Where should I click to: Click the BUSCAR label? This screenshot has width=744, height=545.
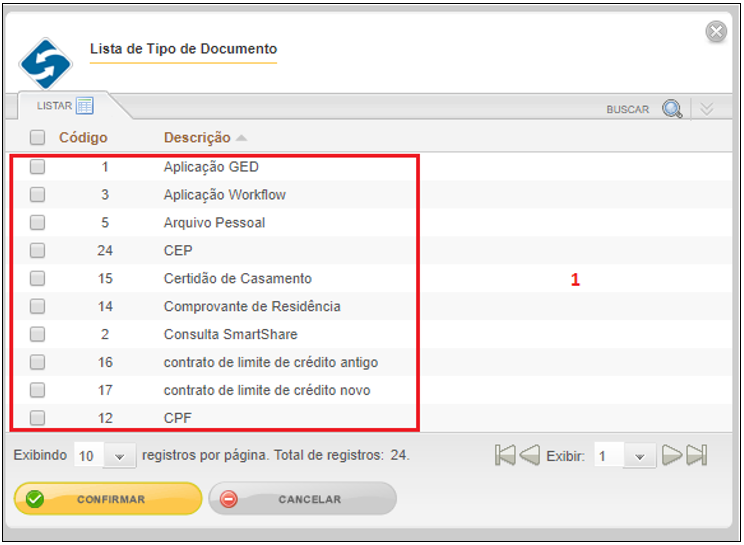point(627,110)
